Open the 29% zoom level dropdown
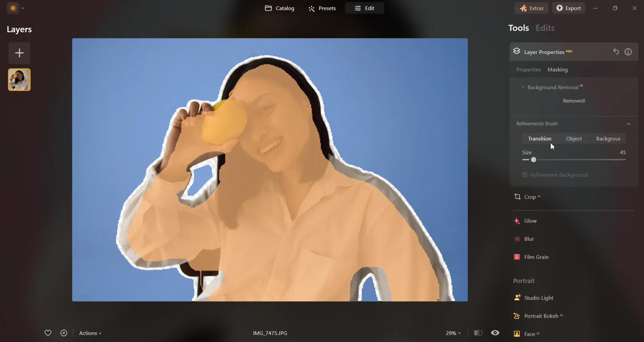This screenshot has height=342, width=644. click(x=453, y=333)
